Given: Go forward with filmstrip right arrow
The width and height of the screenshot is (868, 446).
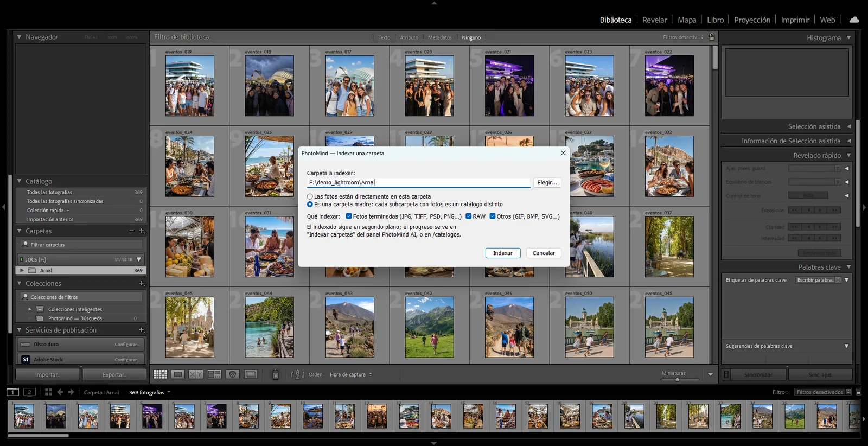Looking at the screenshot, I should click(x=71, y=392).
